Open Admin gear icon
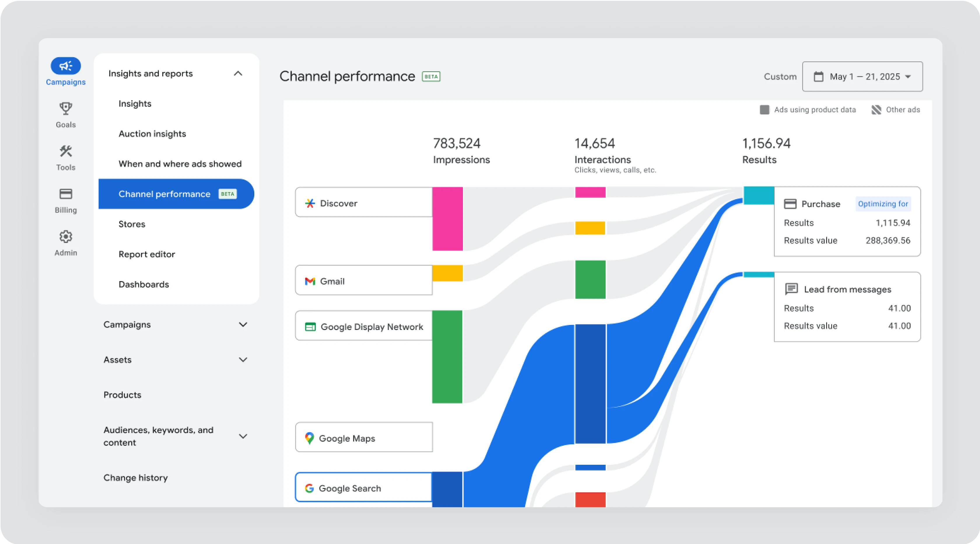980x544 pixels. click(65, 237)
